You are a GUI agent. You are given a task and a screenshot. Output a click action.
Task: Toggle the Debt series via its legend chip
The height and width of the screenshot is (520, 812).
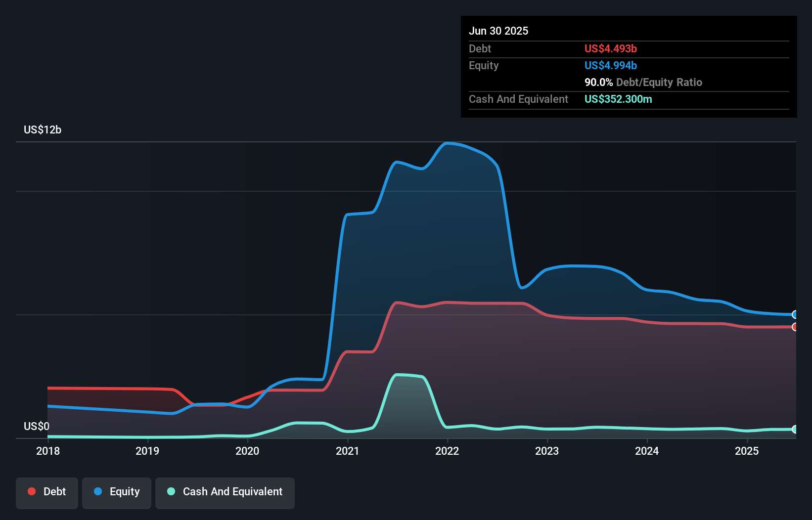(x=47, y=492)
